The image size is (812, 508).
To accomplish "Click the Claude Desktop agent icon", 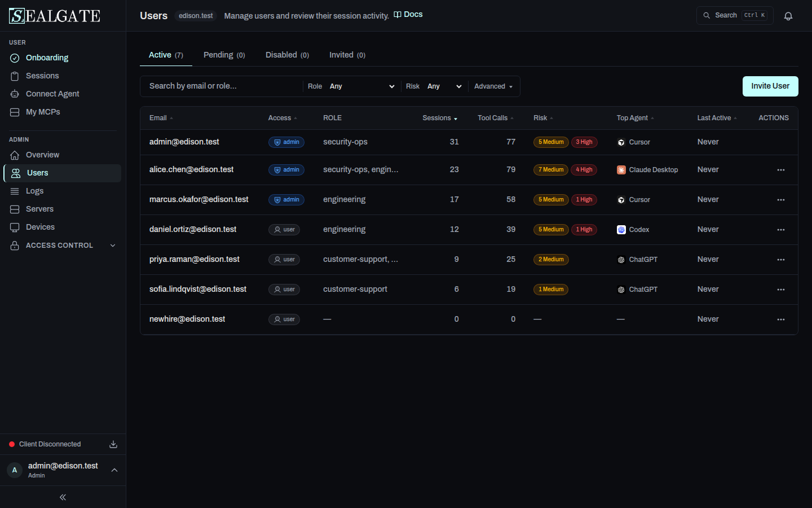I will pos(621,170).
